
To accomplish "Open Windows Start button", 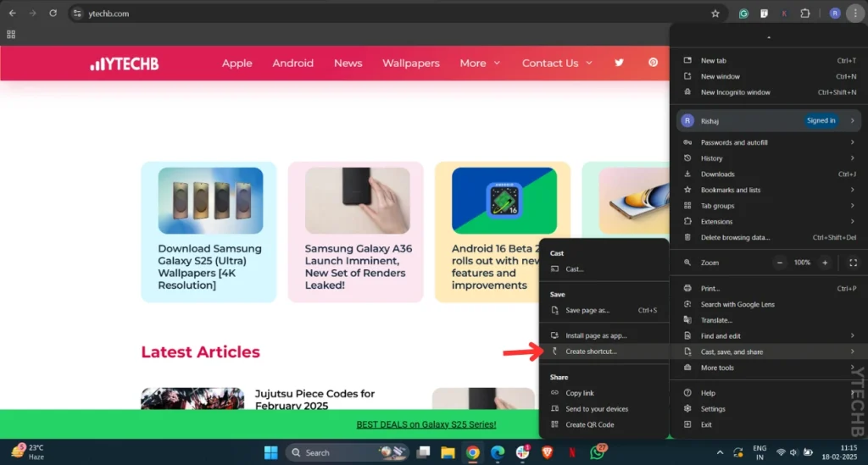I will pyautogui.click(x=270, y=453).
